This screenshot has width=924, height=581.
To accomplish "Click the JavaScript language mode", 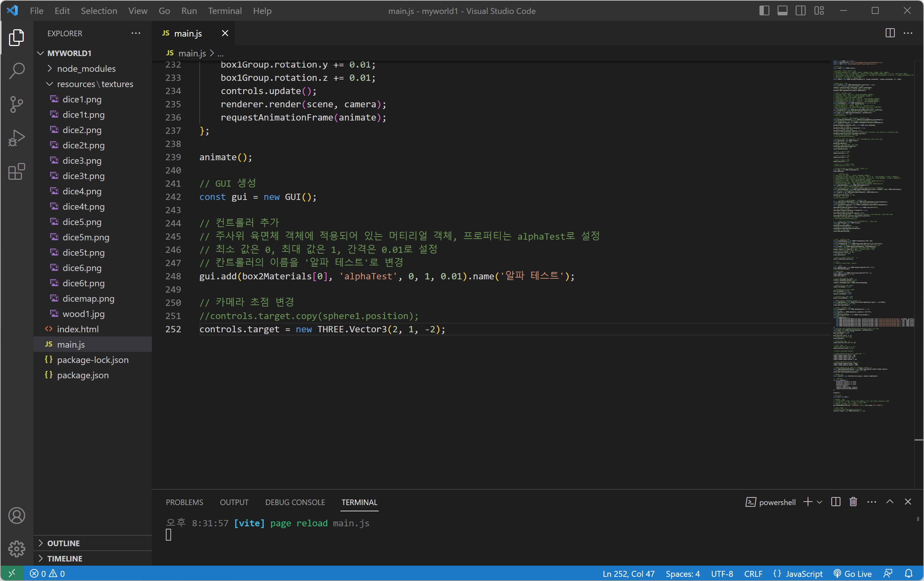I will tap(804, 573).
